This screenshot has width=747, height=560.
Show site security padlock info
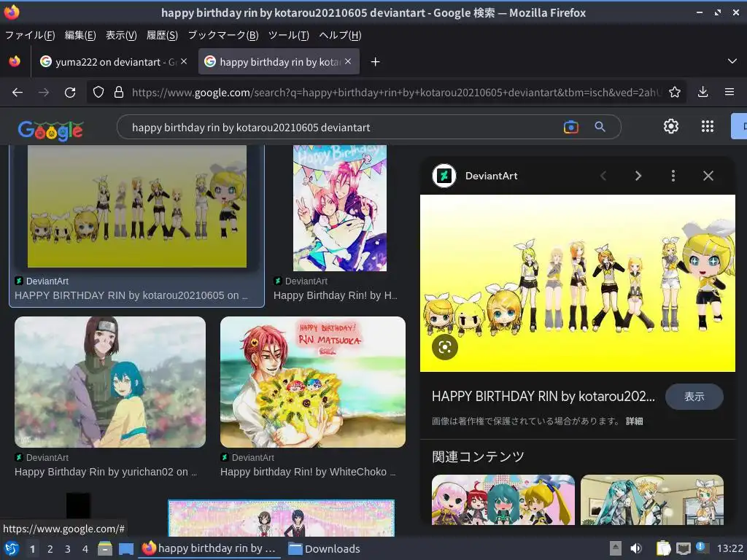(119, 92)
